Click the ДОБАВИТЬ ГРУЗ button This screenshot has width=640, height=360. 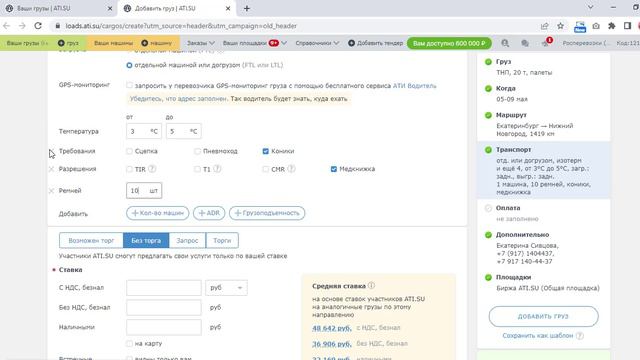543,316
